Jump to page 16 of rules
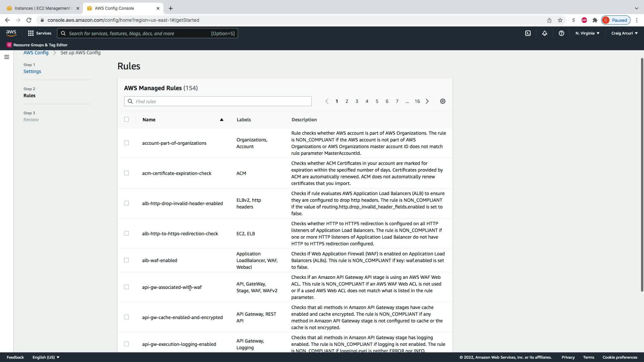This screenshot has width=644, height=362. click(417, 101)
